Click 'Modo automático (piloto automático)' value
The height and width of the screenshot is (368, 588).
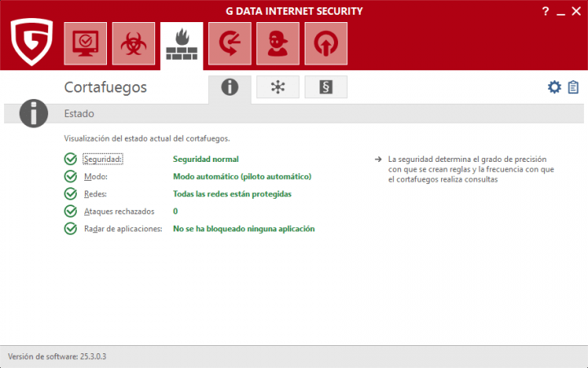click(x=242, y=177)
